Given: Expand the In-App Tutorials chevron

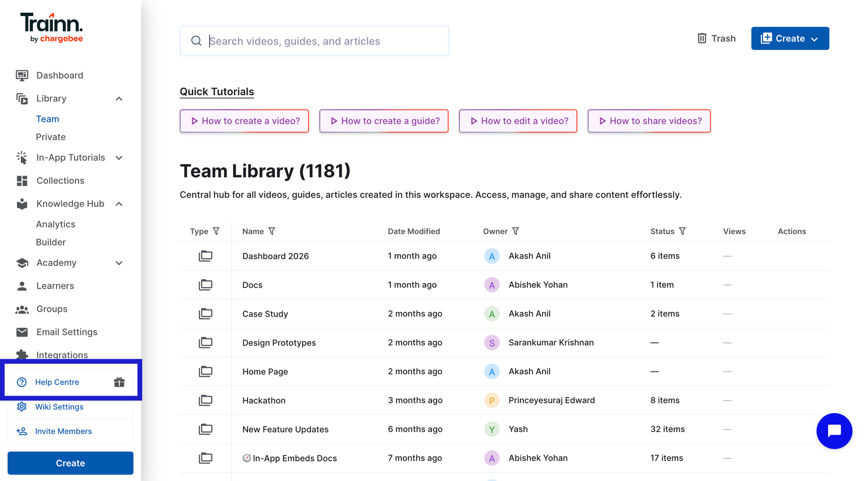Looking at the screenshot, I should (119, 158).
